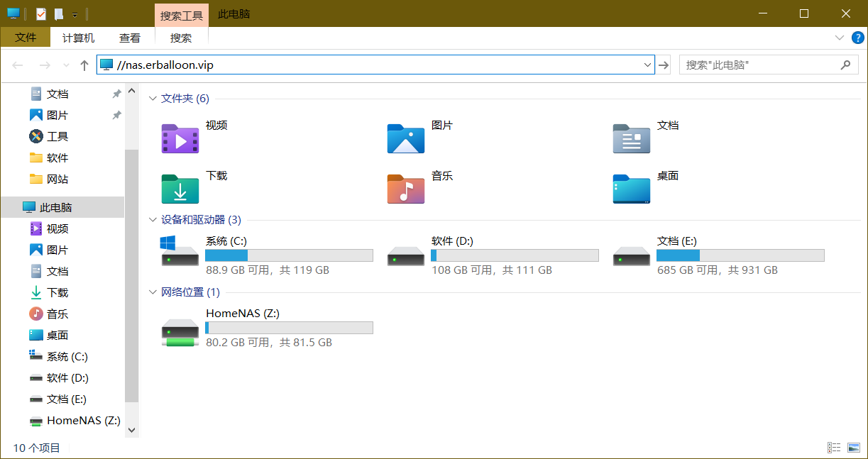Open the 音乐 folder in main pane
This screenshot has height=459, width=868.
coord(405,189)
